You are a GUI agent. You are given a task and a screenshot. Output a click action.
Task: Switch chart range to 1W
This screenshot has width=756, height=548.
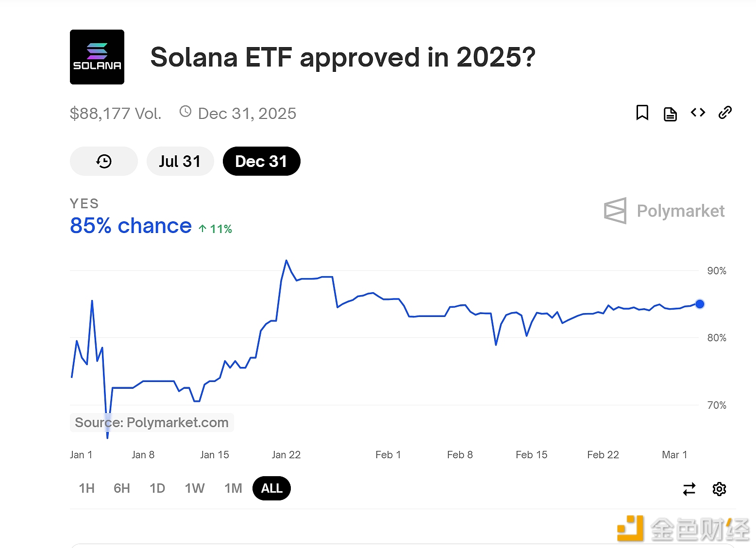point(195,488)
